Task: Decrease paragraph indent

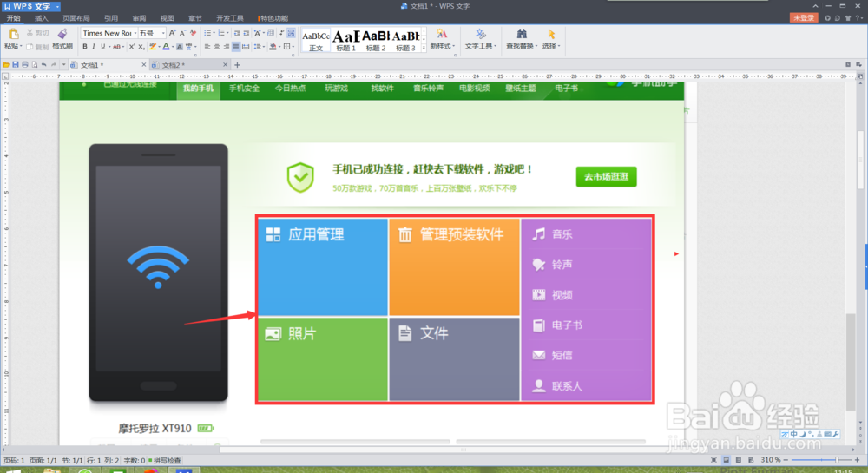Action: [237, 33]
